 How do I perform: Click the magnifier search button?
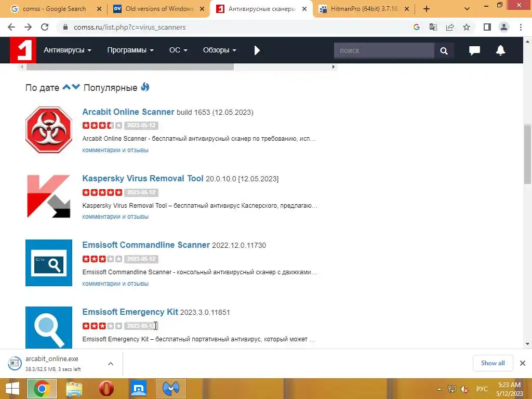444,50
